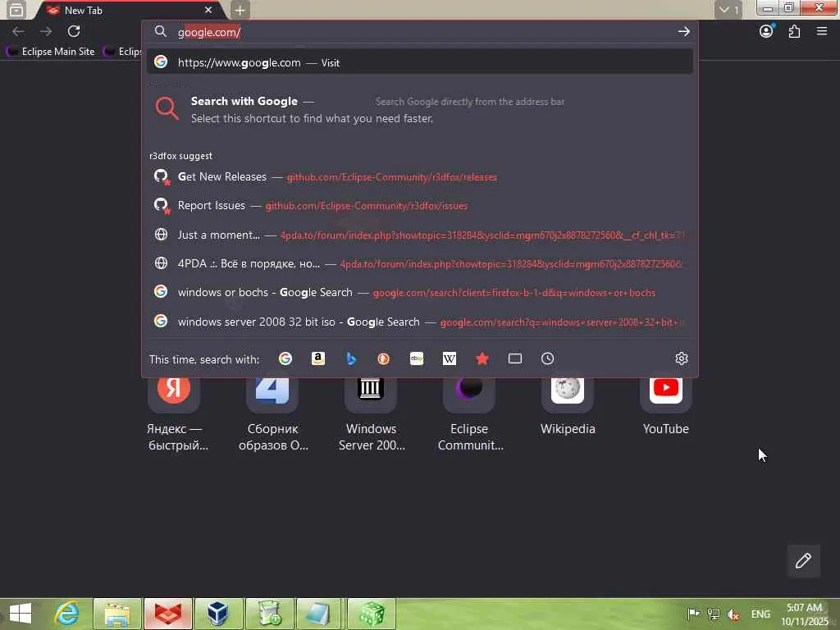Go back with the back arrow
Screen dimensions: 840x630
coord(18,31)
